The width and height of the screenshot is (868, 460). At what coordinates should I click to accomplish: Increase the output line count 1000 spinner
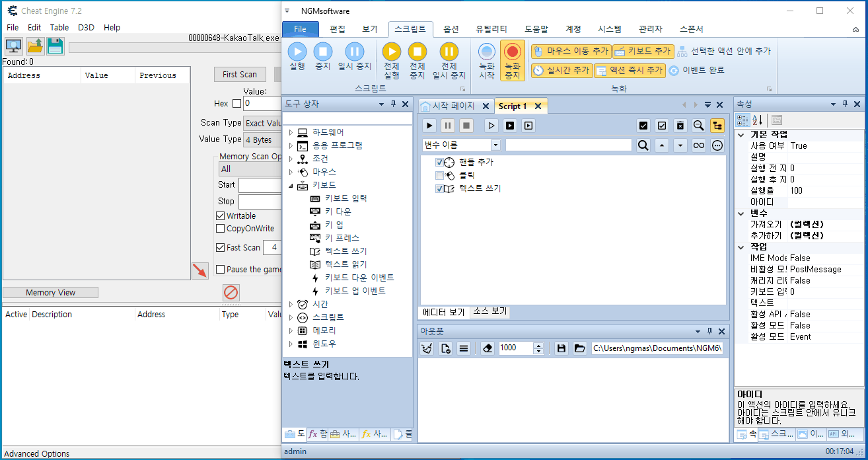click(x=538, y=345)
